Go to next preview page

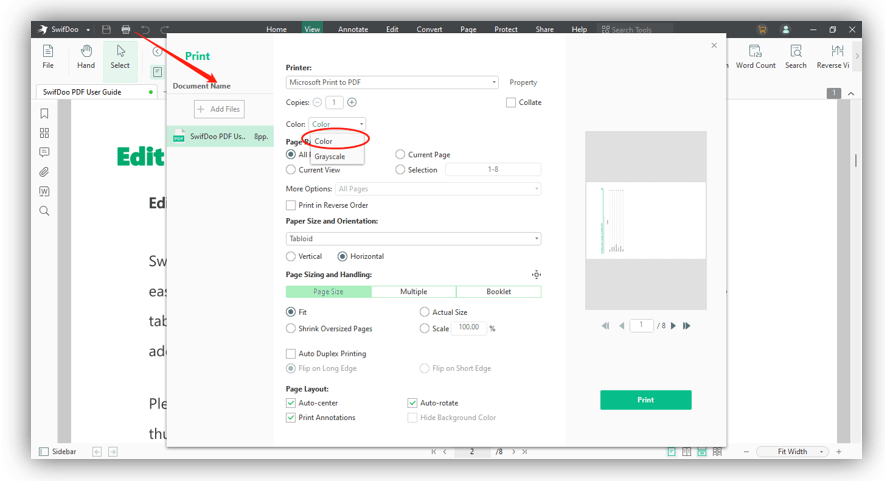pos(673,326)
